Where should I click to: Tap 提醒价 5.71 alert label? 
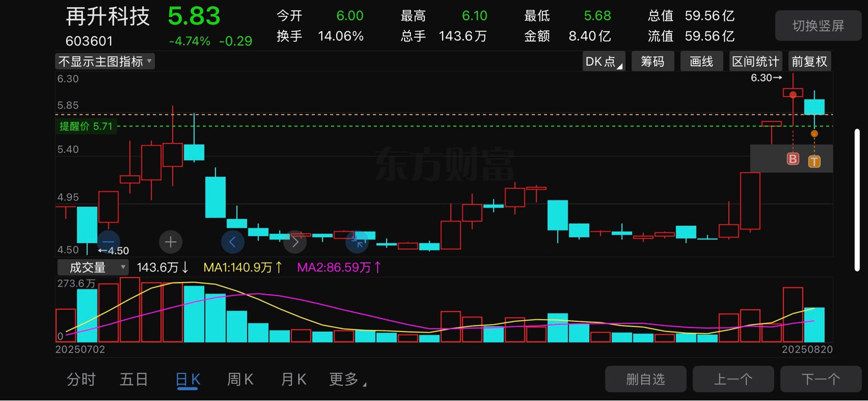click(86, 126)
